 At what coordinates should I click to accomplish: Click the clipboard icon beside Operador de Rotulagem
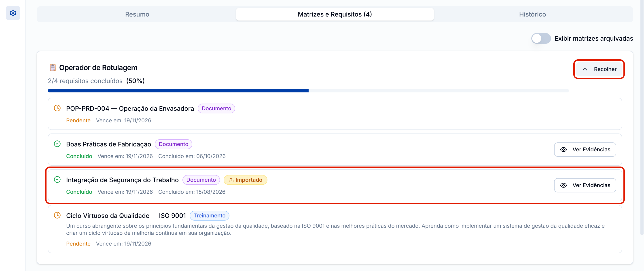pyautogui.click(x=53, y=67)
